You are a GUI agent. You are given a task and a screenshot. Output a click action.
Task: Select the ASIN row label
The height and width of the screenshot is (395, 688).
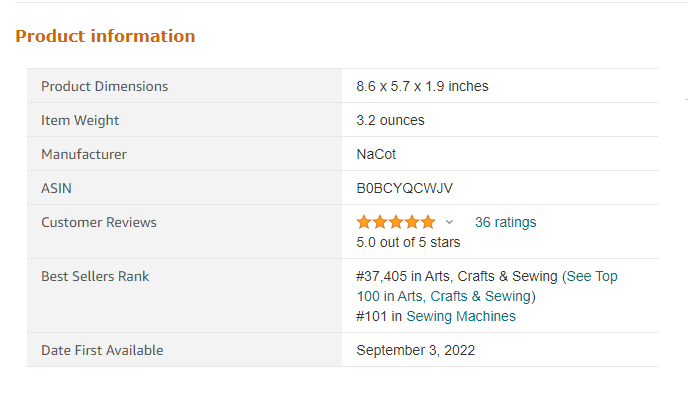click(x=56, y=188)
